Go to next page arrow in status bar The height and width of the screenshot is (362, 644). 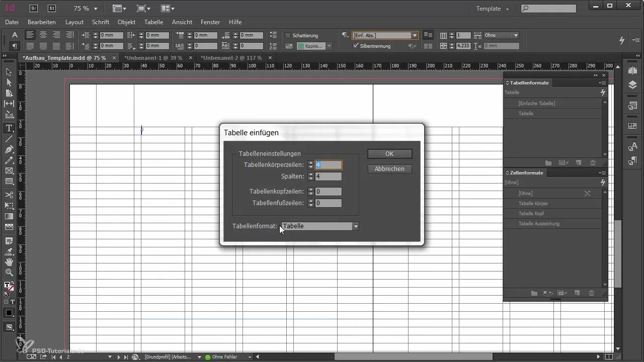(x=120, y=357)
